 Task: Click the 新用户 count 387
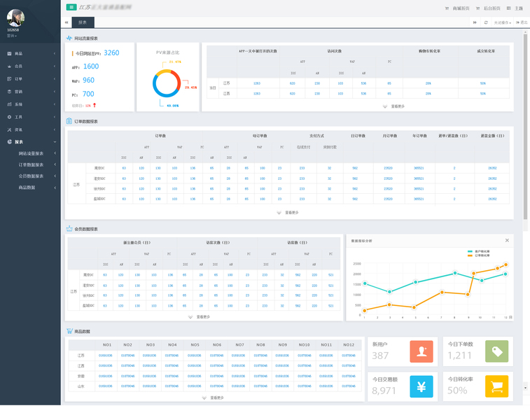[380, 356]
